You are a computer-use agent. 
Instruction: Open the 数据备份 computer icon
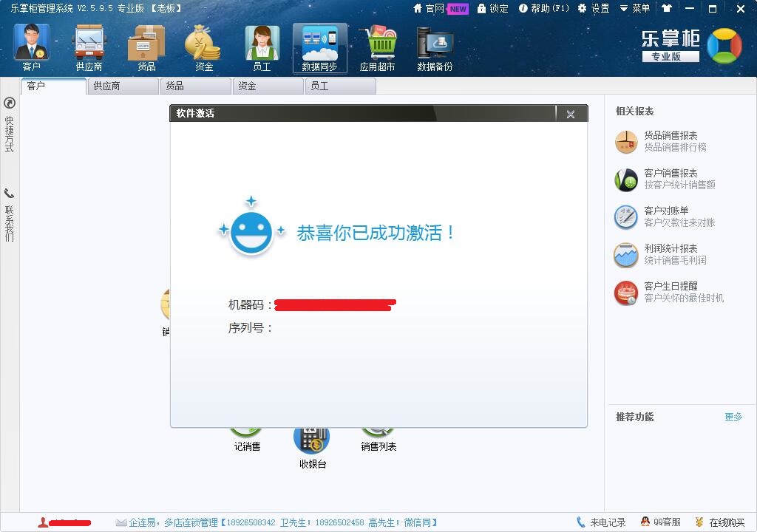tap(435, 48)
